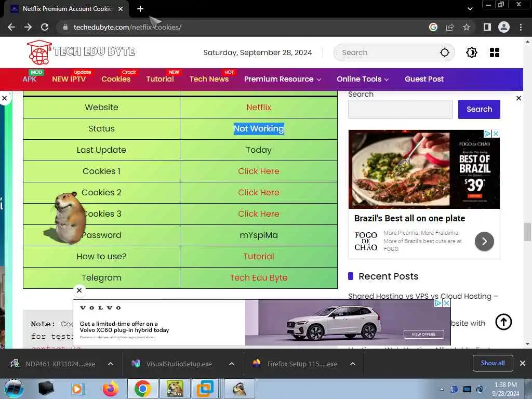Reload the page with the refresh icon
Screen dimensions: 532x399
tap(45, 27)
